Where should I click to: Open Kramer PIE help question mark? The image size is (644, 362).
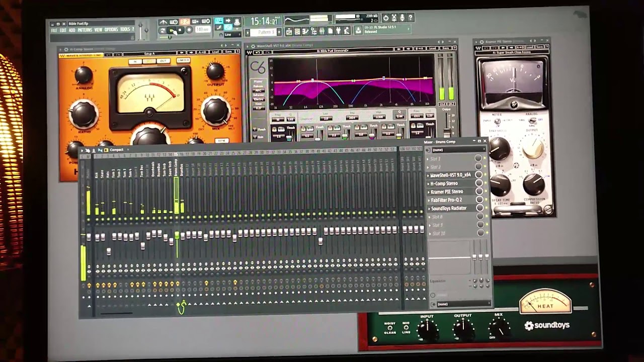click(546, 47)
